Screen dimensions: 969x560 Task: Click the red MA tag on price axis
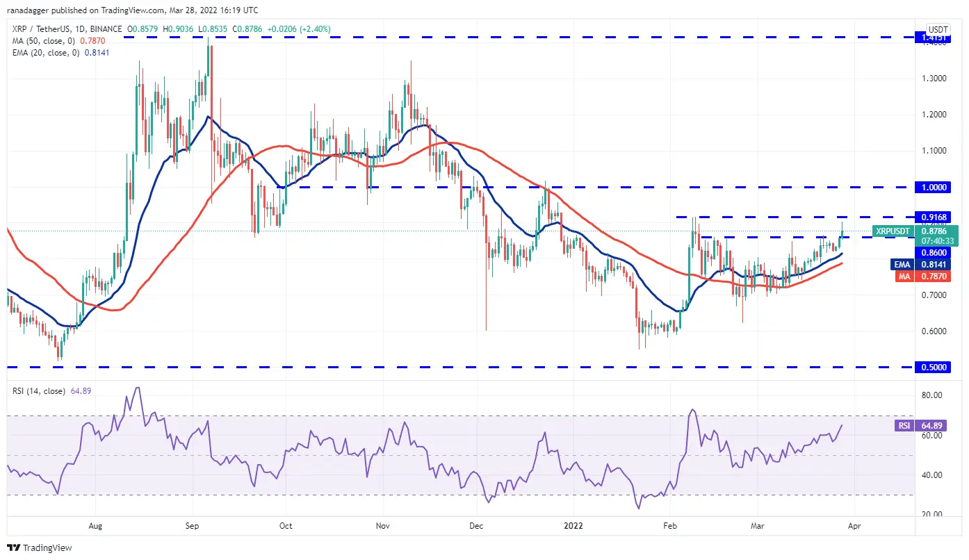pos(904,276)
